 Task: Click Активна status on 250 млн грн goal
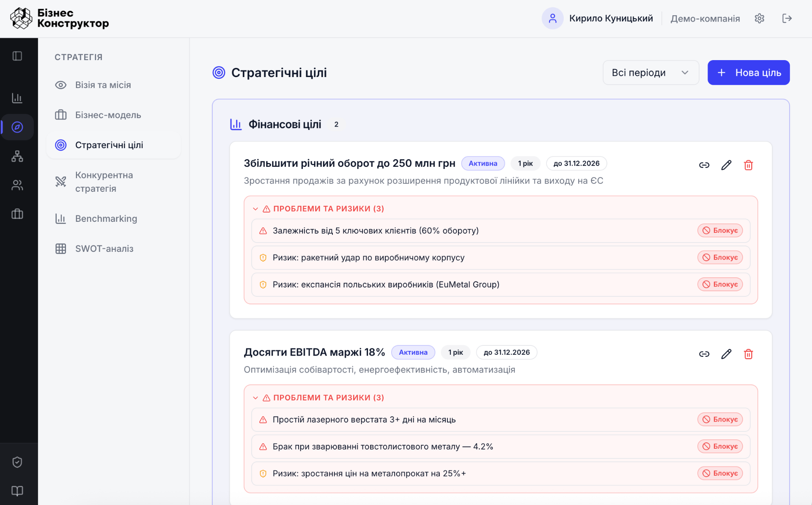[483, 163]
